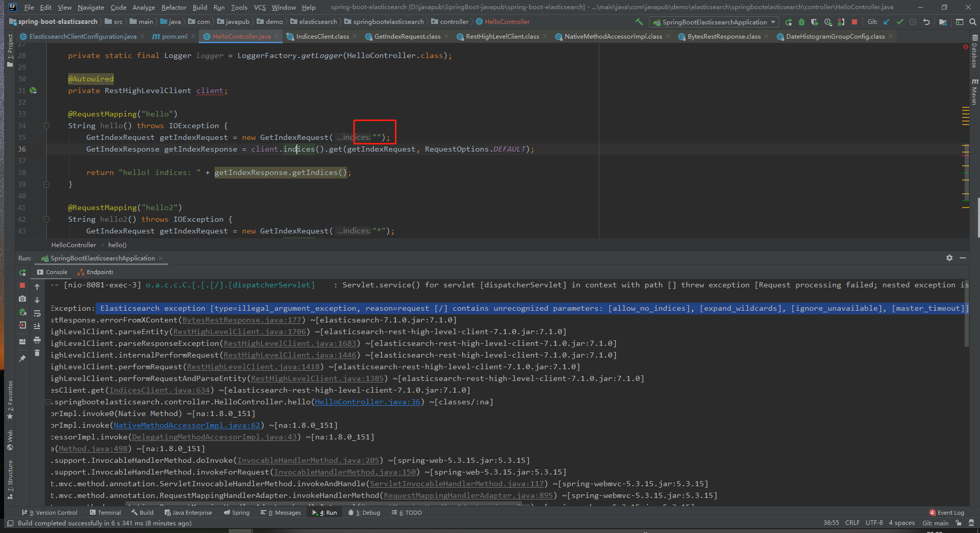Click the Git update project arrow
This screenshot has width=980, height=533.
click(886, 22)
